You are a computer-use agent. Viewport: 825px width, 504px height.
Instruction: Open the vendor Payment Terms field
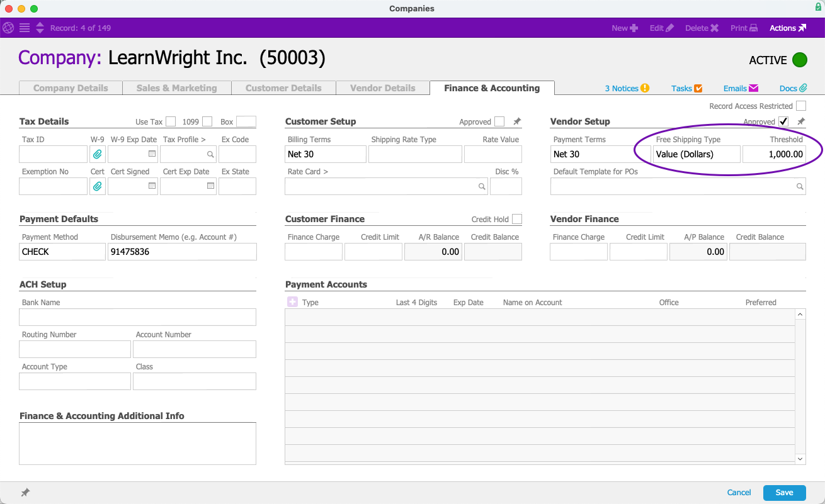601,154
